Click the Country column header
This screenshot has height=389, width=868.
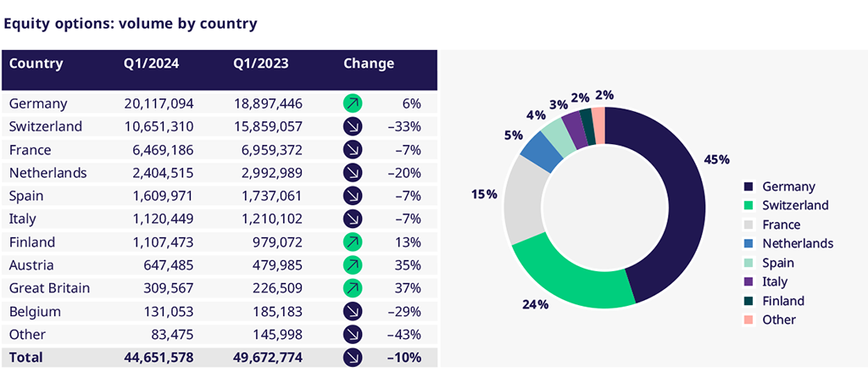(x=36, y=64)
